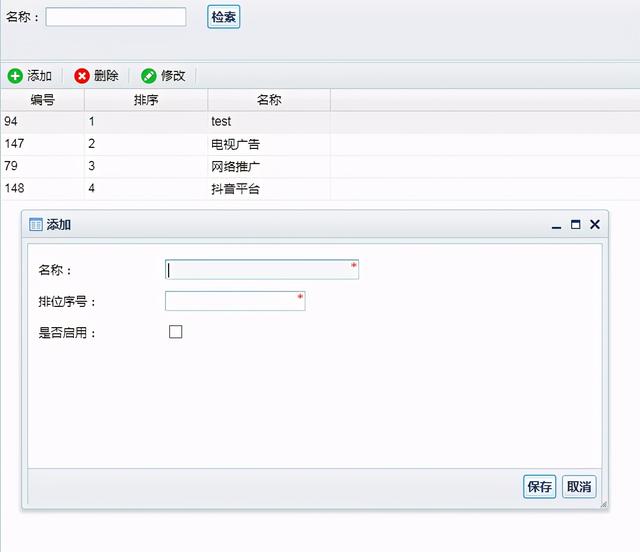
Task: Click 排序 value 3 in 网络推广 row
Action: 91,166
